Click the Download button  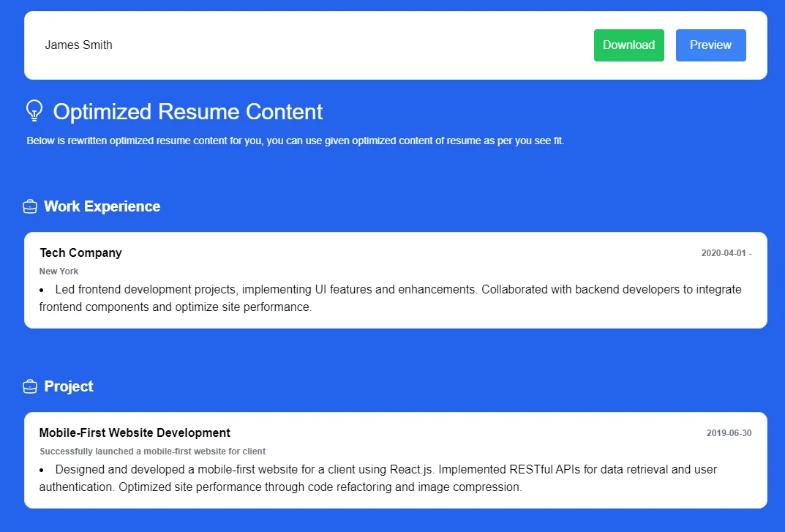(628, 45)
